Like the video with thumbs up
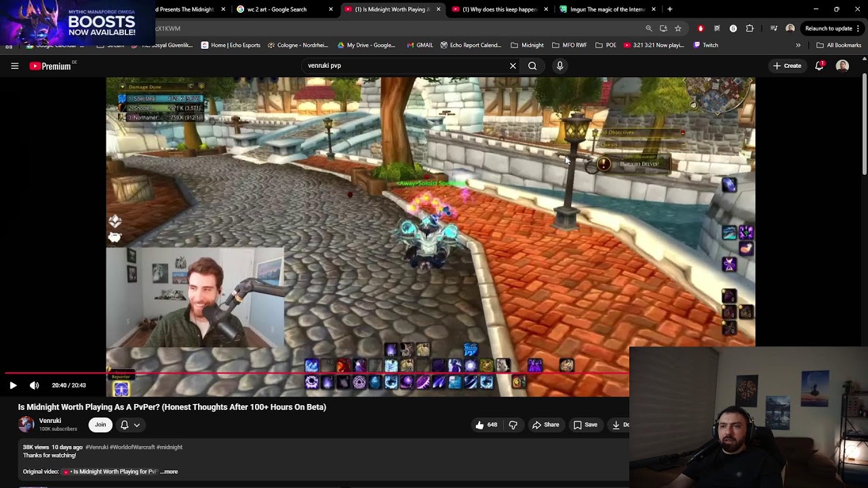Image resolution: width=868 pixels, height=488 pixels. (x=486, y=425)
